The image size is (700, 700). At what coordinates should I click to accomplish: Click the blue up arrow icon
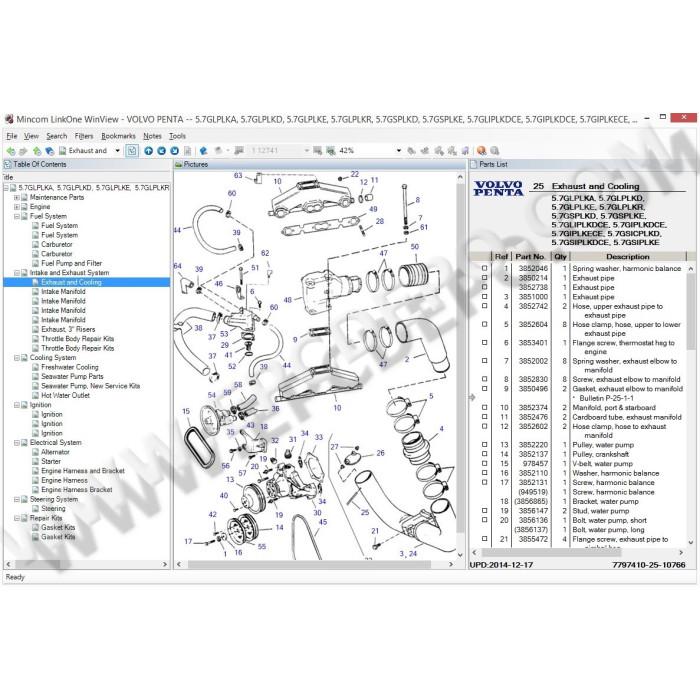pyautogui.click(x=149, y=151)
